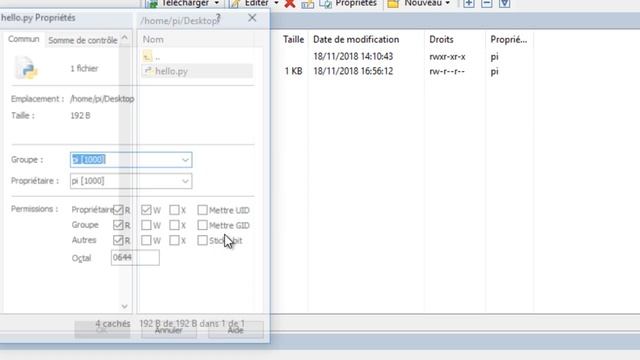Click the 1 KB size cell

pyautogui.click(x=293, y=71)
